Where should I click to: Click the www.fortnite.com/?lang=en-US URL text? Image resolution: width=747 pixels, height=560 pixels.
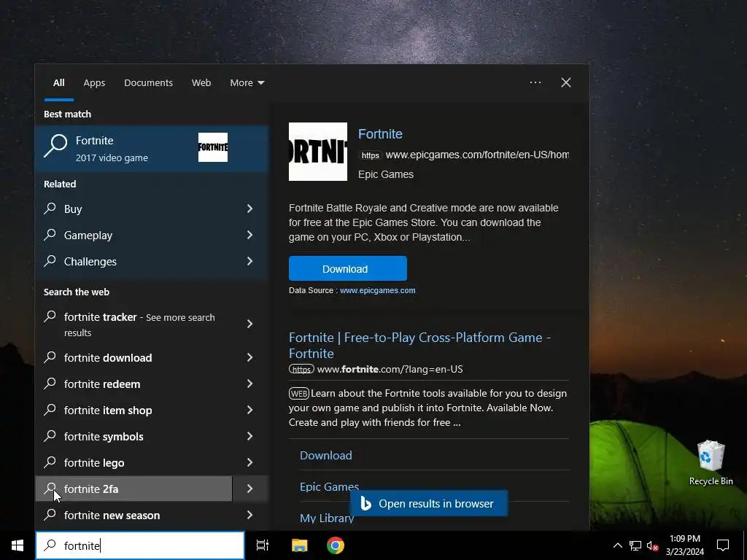(x=390, y=369)
